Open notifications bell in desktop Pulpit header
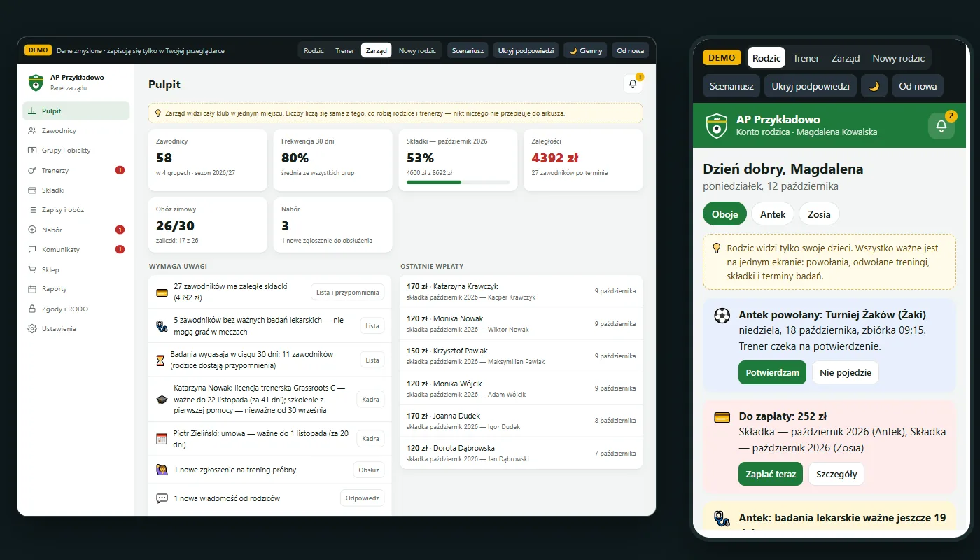The width and height of the screenshot is (980, 560). point(633,84)
